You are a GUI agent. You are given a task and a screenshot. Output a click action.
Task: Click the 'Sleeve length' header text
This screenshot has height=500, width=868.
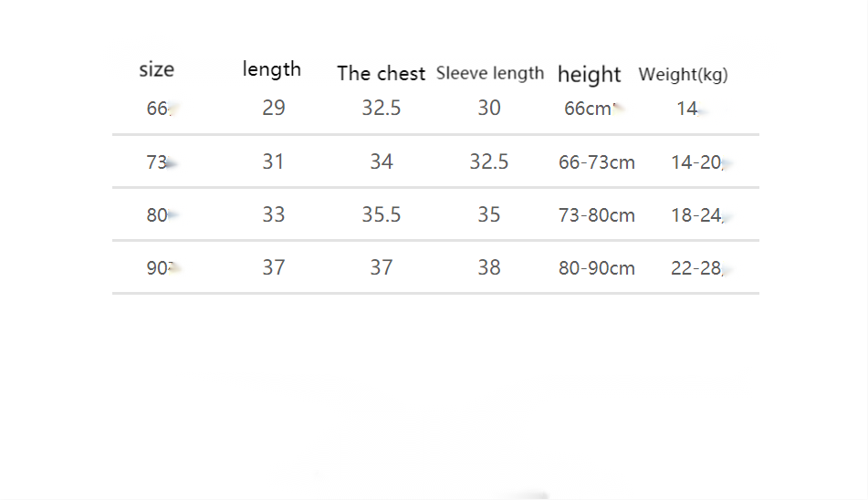point(490,73)
